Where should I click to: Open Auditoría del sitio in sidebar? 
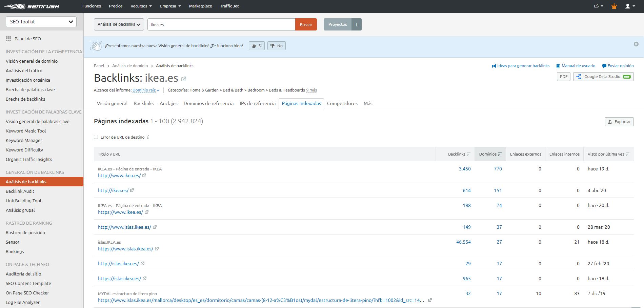pyautogui.click(x=23, y=274)
